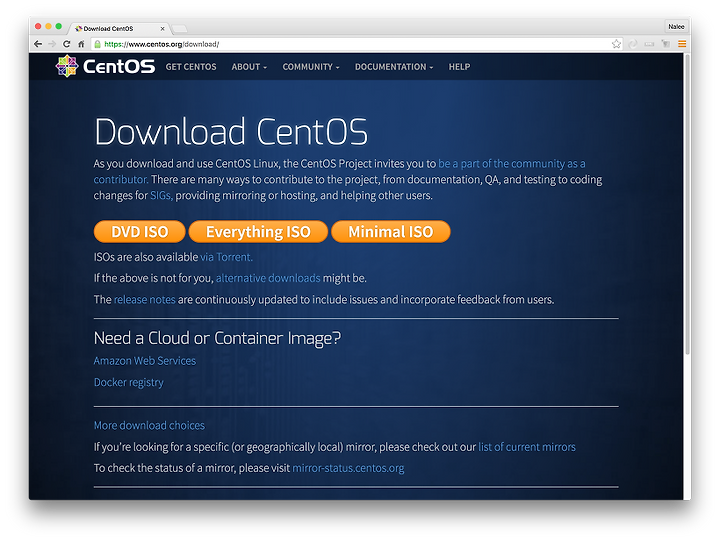The height and width of the screenshot is (541, 720).
Task: Open GET CENTOS in the navigation bar
Action: (x=191, y=67)
